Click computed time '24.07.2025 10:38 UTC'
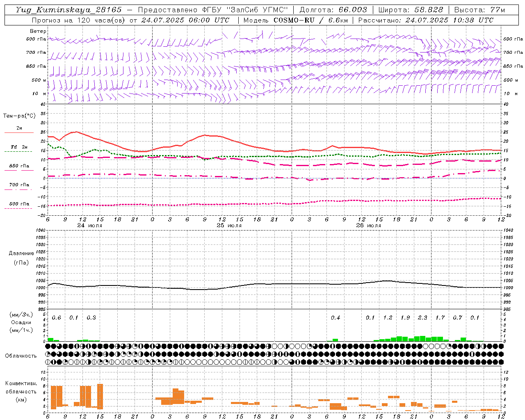This screenshot has height=420, width=525. pos(449,20)
